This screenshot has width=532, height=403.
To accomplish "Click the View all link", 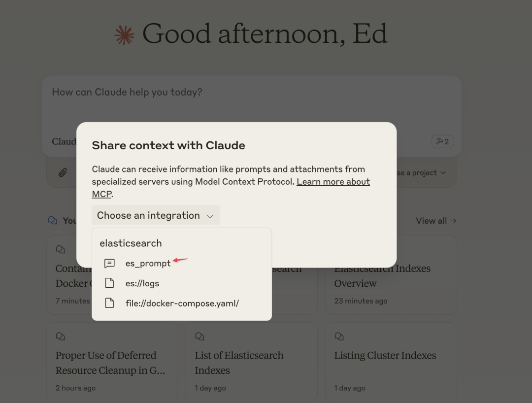I will point(436,221).
